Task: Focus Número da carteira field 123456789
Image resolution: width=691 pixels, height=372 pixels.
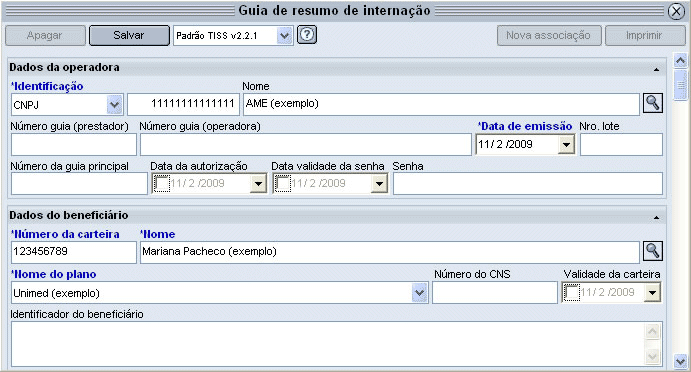Action: pyautogui.click(x=74, y=252)
